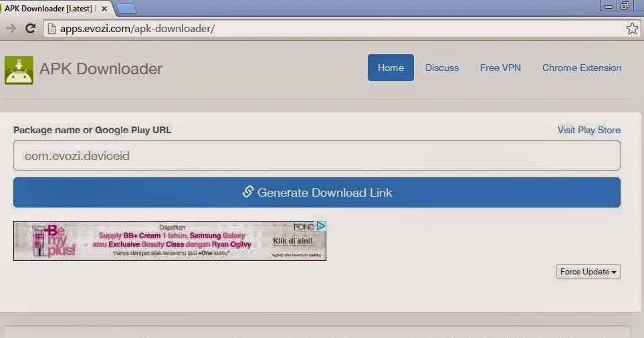Open the Discuss page
The width and height of the screenshot is (644, 338).
tap(442, 68)
